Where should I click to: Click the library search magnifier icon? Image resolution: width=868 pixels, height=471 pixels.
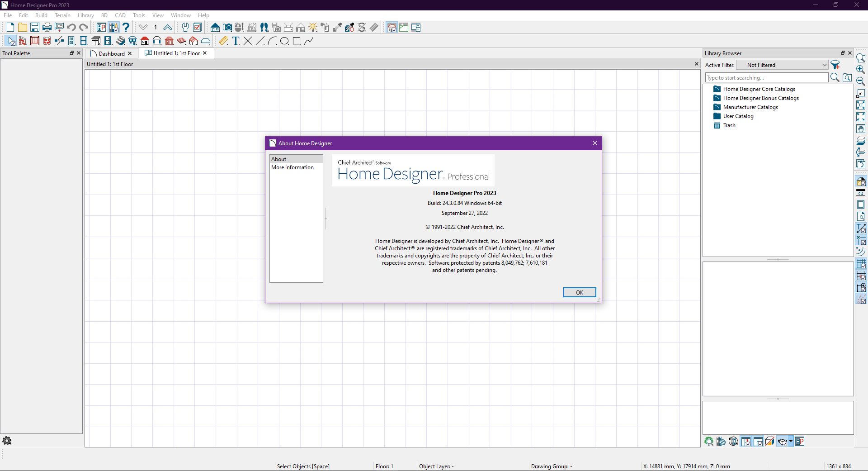(x=835, y=78)
